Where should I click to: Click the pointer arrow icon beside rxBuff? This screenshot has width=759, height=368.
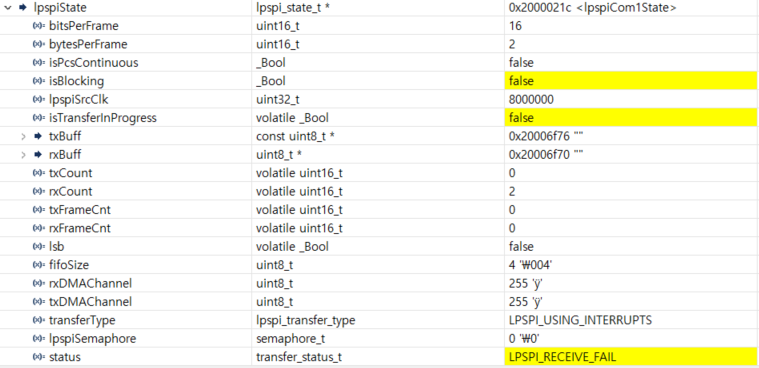(38, 155)
